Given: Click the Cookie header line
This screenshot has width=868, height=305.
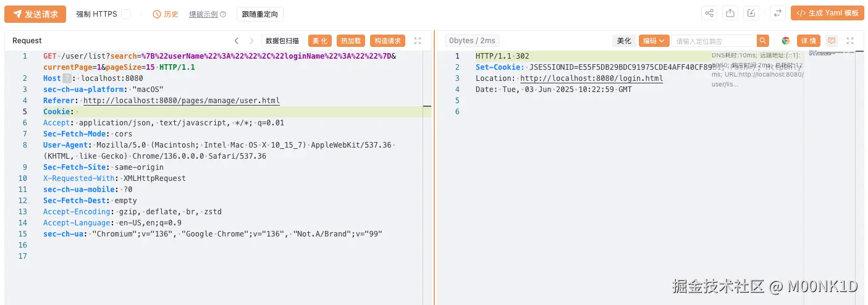Looking at the screenshot, I should click(233, 112).
